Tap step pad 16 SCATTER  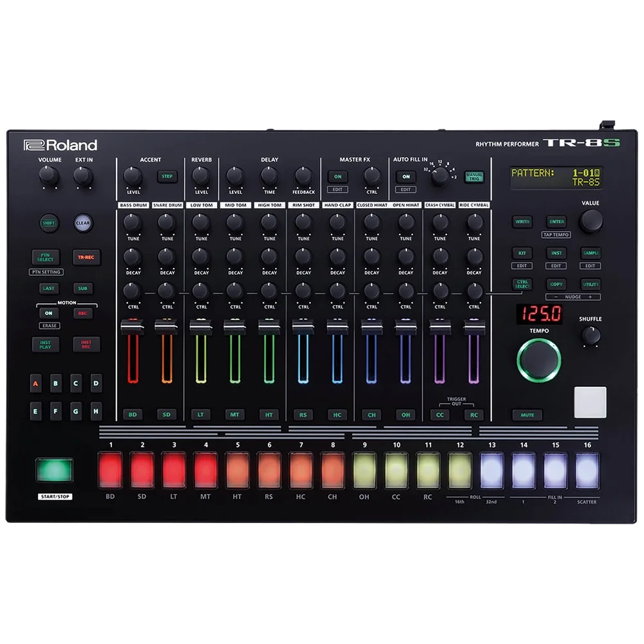pos(587,470)
